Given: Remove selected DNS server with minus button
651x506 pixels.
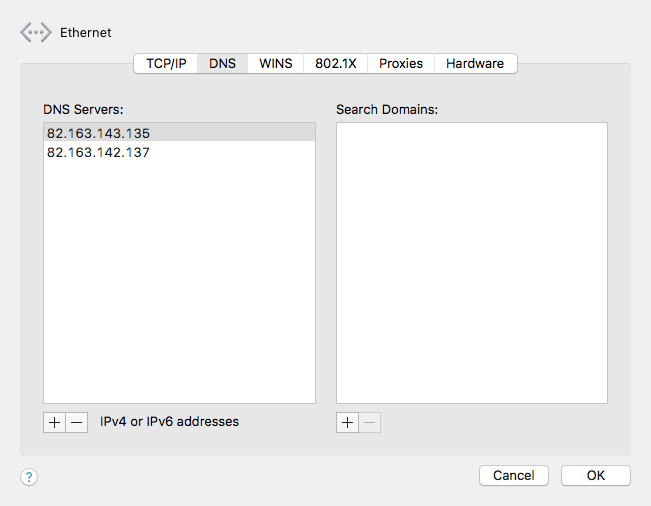Looking at the screenshot, I should point(76,422).
